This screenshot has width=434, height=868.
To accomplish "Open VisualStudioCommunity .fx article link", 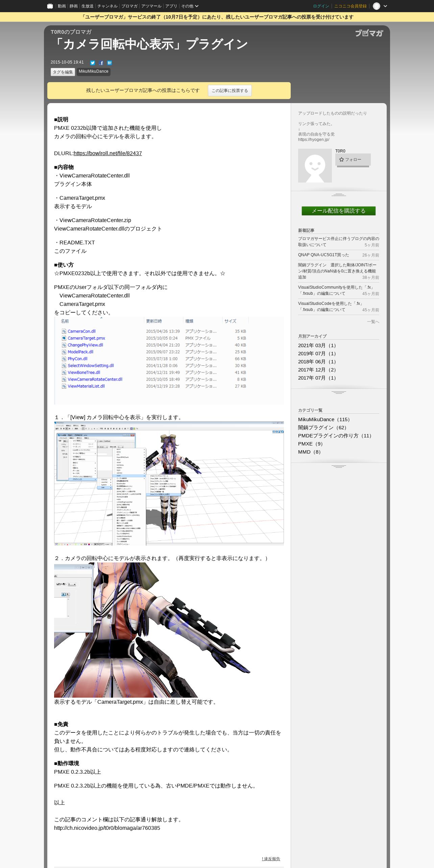I will (x=336, y=290).
